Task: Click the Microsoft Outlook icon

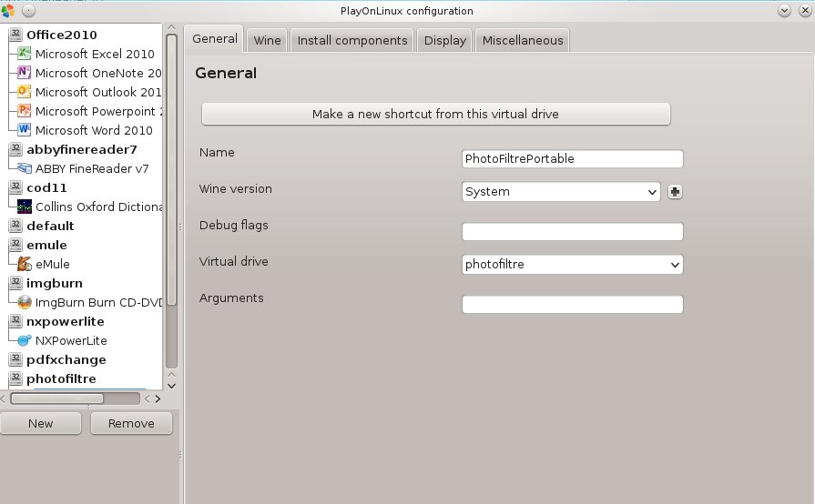Action: tap(25, 92)
